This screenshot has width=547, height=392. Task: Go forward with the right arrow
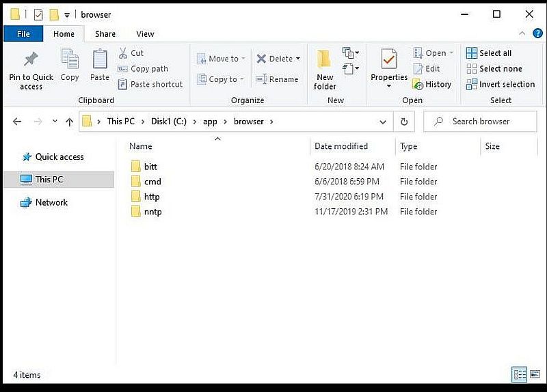[38, 122]
